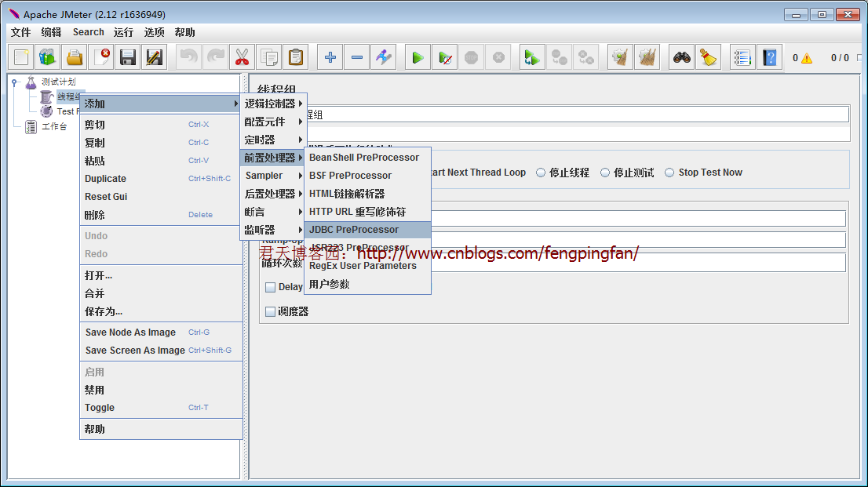Open the Help question mark icon
Image resolution: width=868 pixels, height=487 pixels.
[769, 57]
